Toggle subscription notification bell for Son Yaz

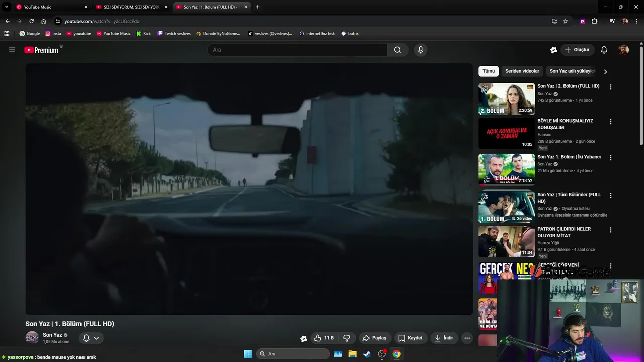point(91,338)
